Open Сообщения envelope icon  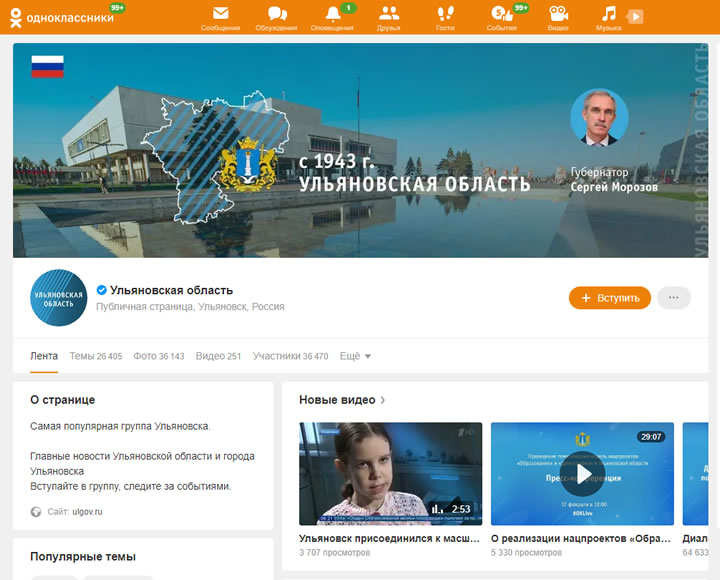(x=220, y=13)
